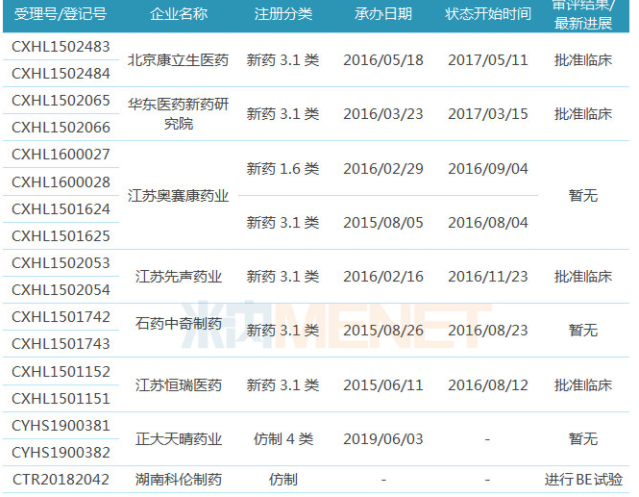Select cell CXHL1502065
The width and height of the screenshot is (639, 497).
tap(61, 101)
